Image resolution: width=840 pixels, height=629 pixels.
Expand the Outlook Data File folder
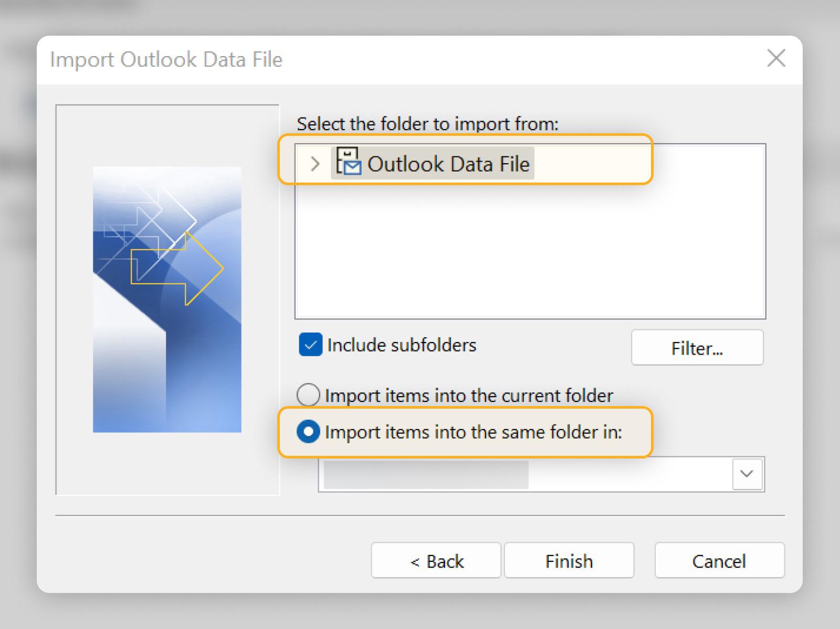click(x=315, y=164)
